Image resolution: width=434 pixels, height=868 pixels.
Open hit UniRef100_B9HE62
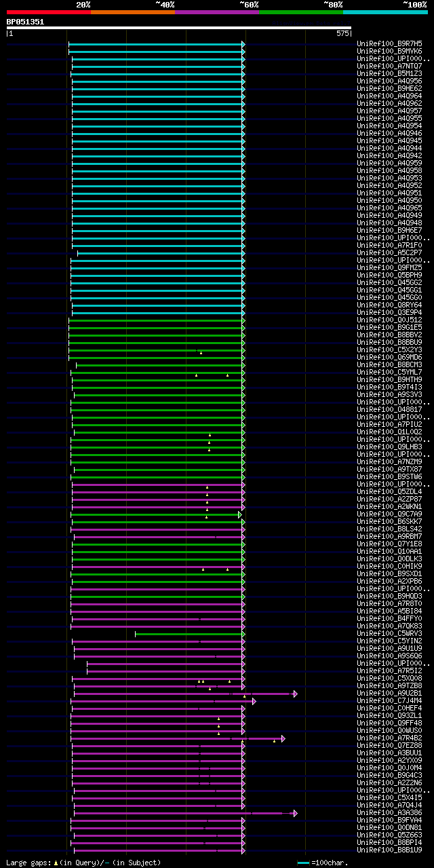click(389, 89)
